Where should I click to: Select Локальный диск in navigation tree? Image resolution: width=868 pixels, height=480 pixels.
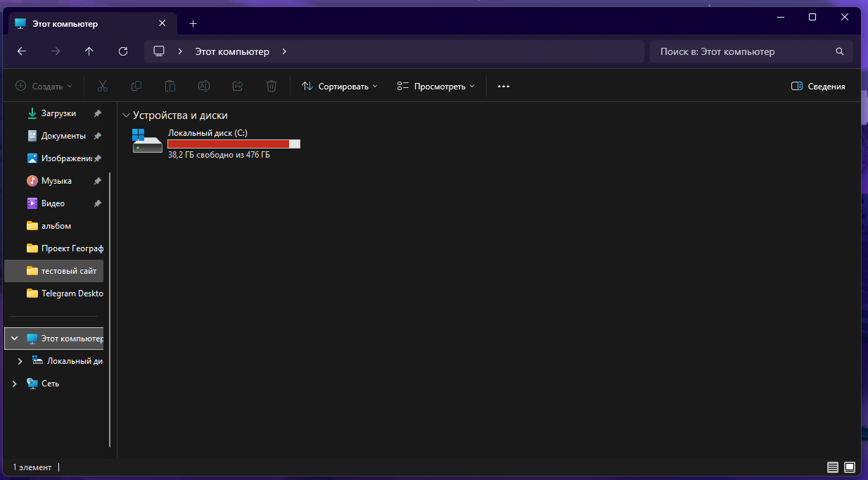(x=53, y=361)
